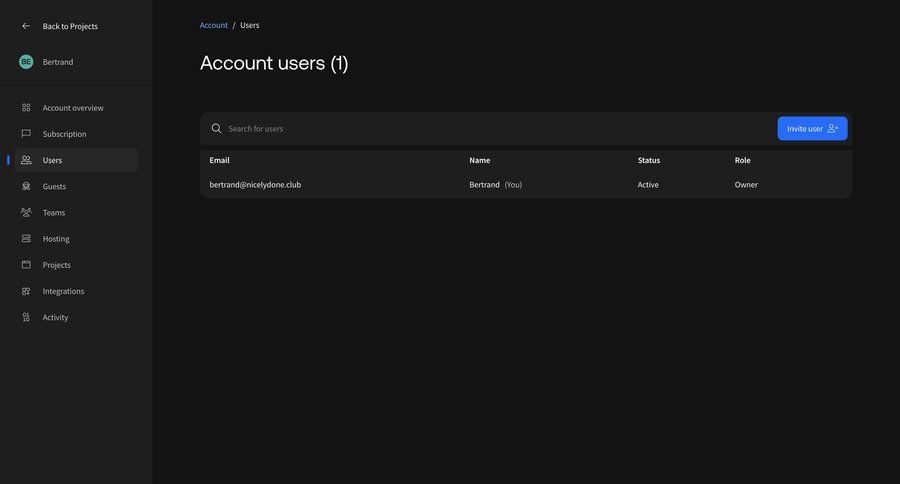Click the Teams sidebar icon
900x484 pixels.
click(26, 212)
